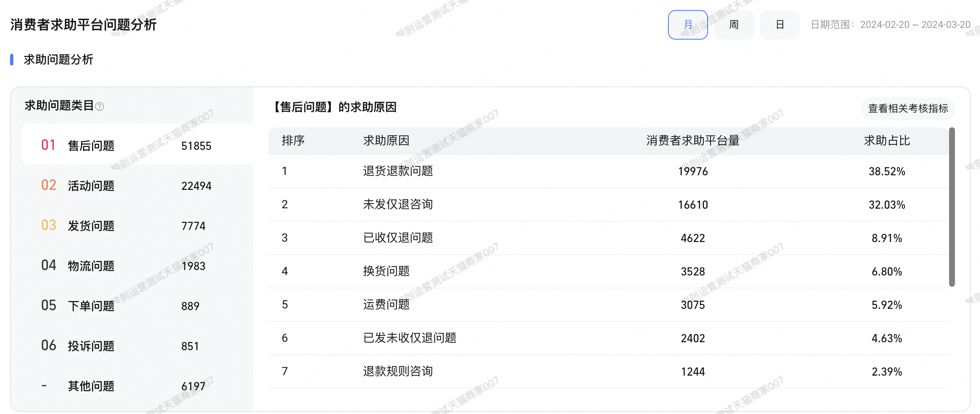Click the value 1244 in the table
Viewport: 980px width, 414px height.
[x=693, y=372]
